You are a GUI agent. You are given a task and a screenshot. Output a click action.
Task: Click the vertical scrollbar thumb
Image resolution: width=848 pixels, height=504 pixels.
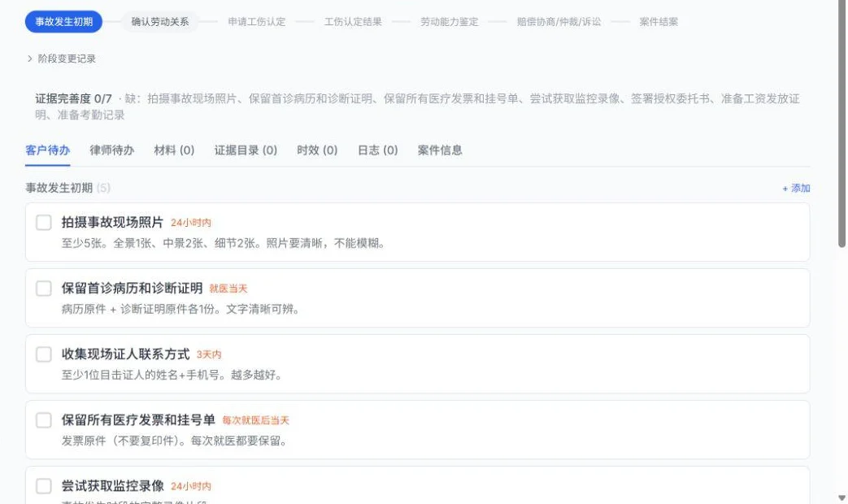coord(842,124)
